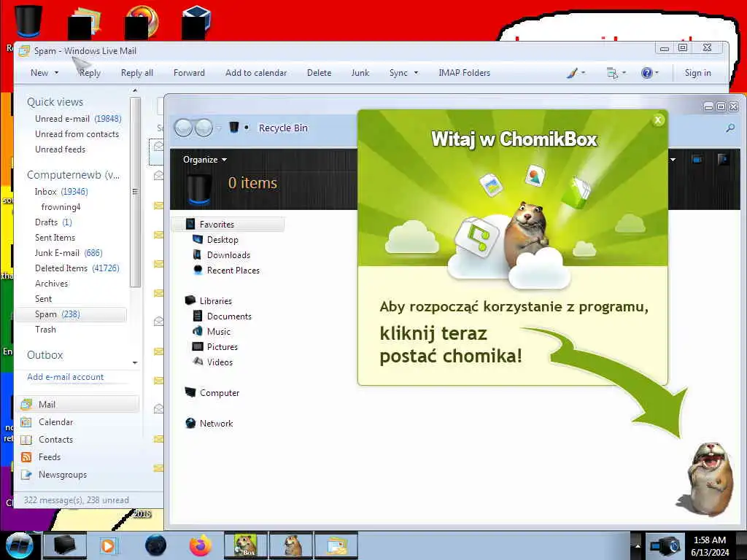747x560 pixels.
Task: Open ChomikBox taskbar button
Action: point(246,545)
